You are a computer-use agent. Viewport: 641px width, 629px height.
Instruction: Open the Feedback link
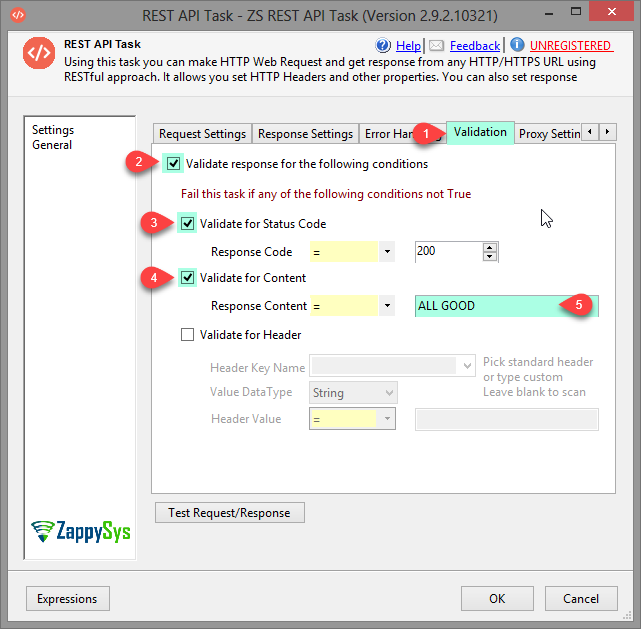tap(475, 46)
